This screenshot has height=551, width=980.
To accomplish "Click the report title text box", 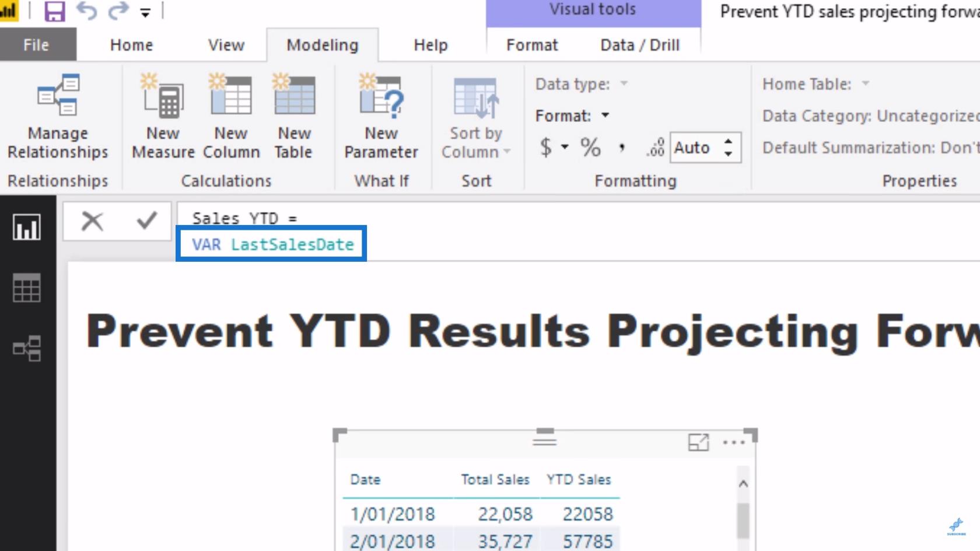I will pyautogui.click(x=533, y=332).
